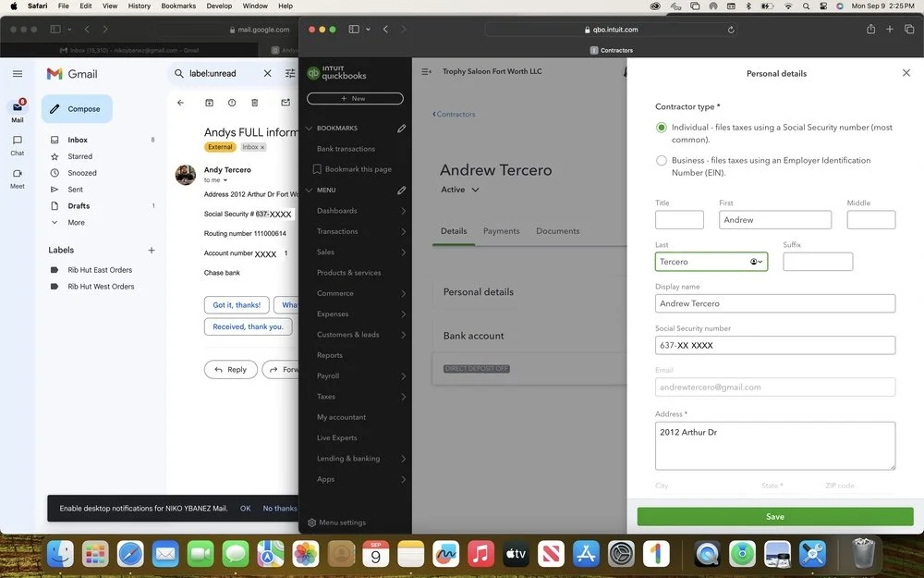
Task: Archive the open Gmail message
Action: [x=209, y=103]
